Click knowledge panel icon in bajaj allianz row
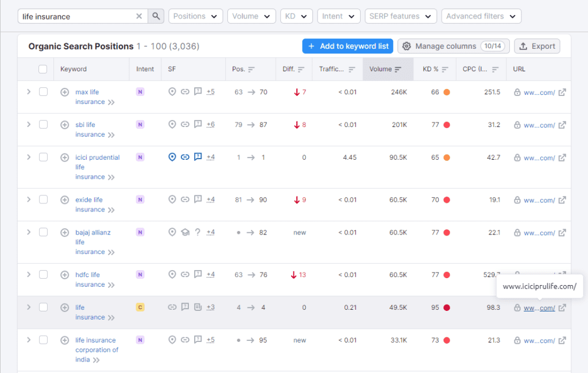The height and width of the screenshot is (373, 588). pos(185,232)
